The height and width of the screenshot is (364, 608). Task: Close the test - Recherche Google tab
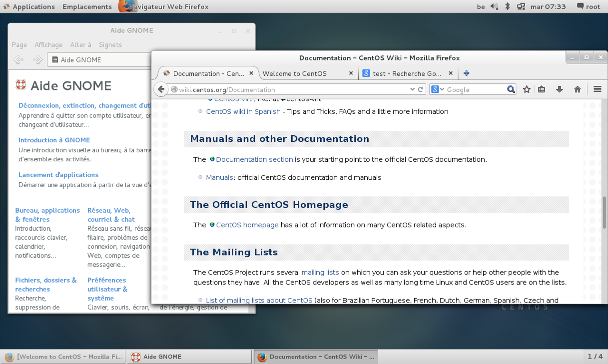(x=451, y=73)
